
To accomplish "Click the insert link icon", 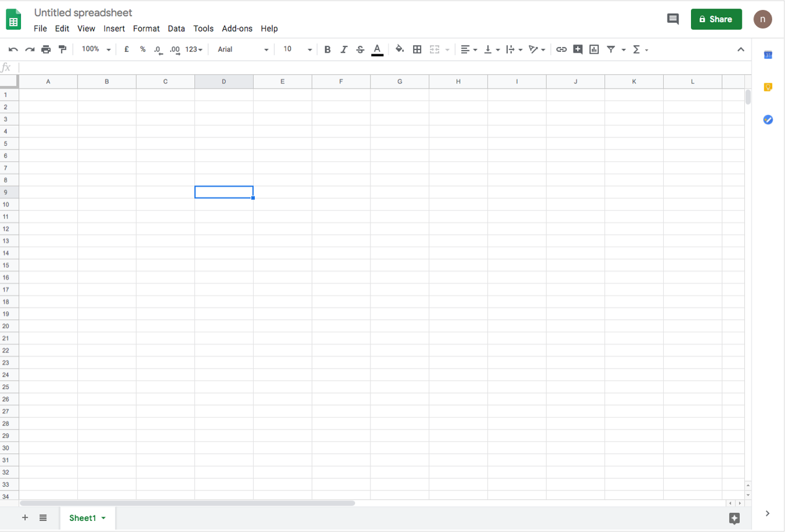I will tap(561, 49).
